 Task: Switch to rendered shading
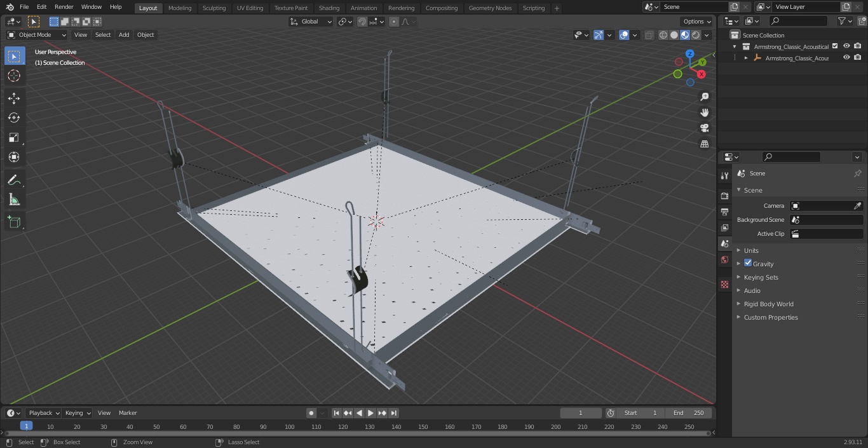click(x=696, y=35)
